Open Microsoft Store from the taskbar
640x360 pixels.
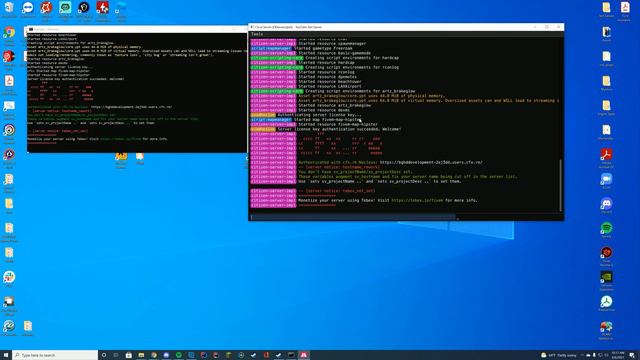click(129, 355)
